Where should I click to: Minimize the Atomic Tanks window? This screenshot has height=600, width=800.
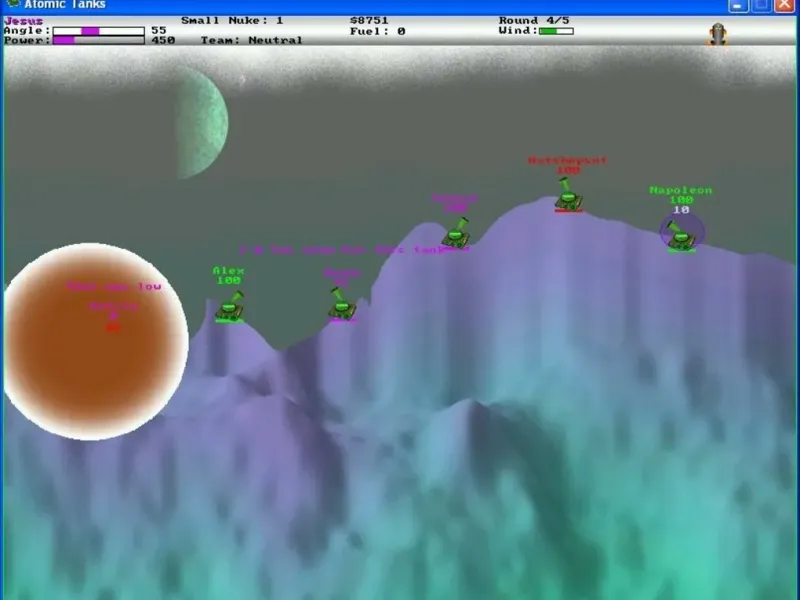(737, 5)
